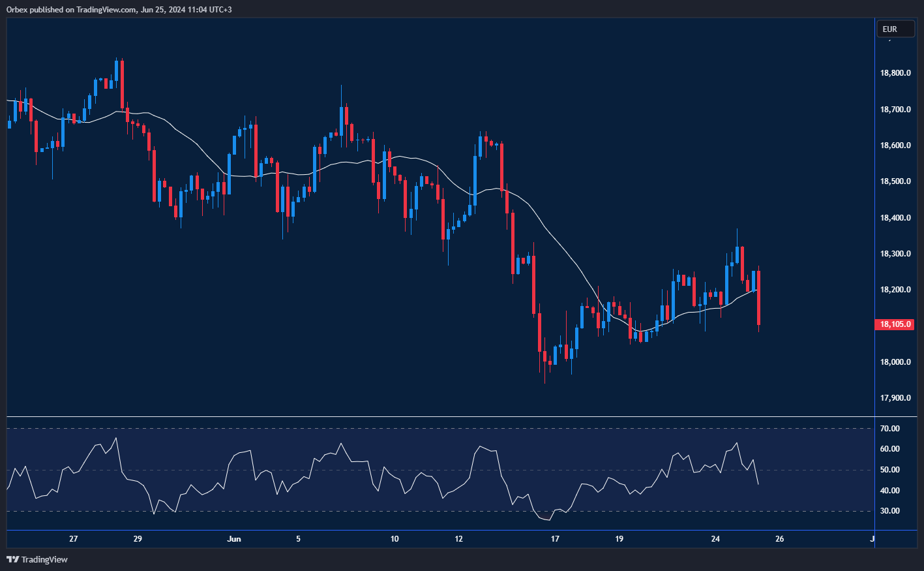
Task: Click the separator between price and RSI panes
Action: [456, 416]
